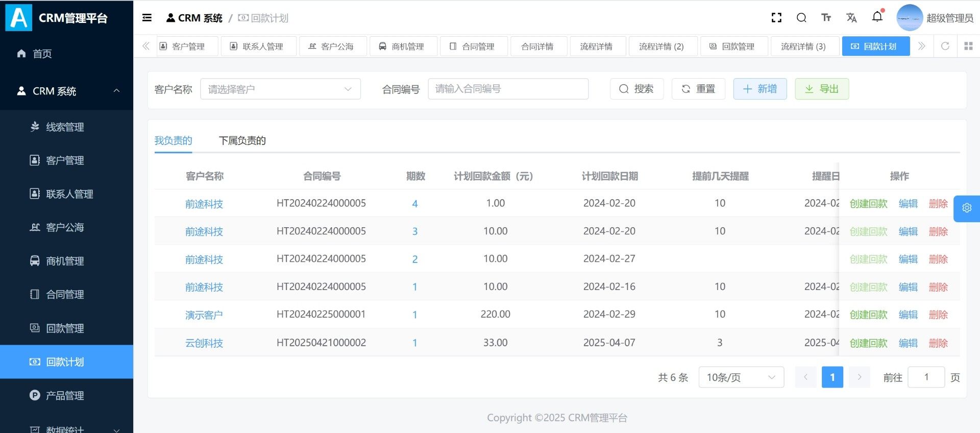Open the font size setting icon

(826, 18)
